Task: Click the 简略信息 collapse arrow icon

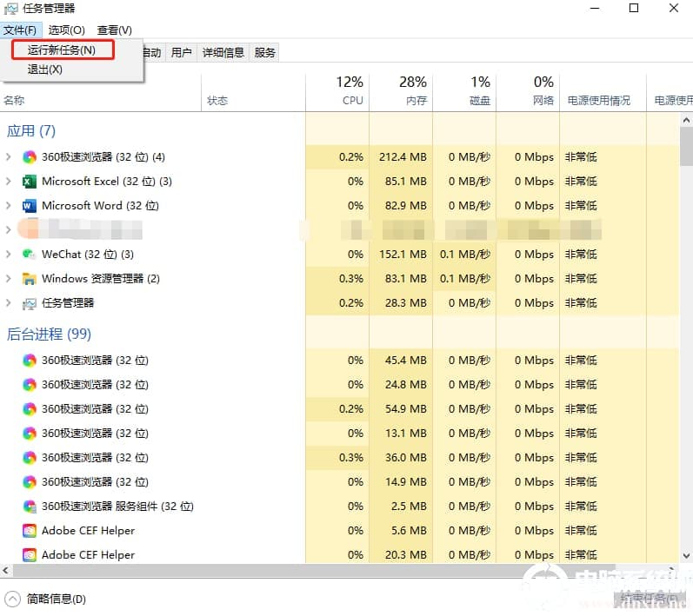Action: point(12,599)
